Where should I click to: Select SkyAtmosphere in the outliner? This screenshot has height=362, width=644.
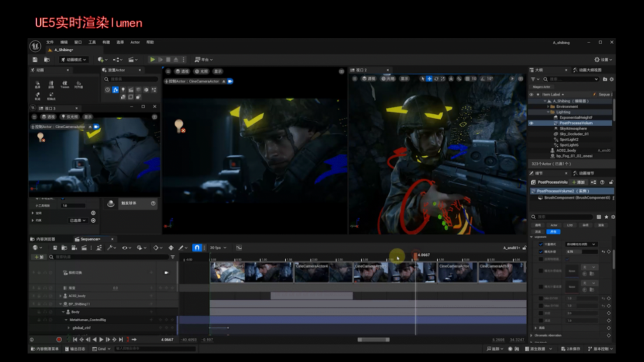[573, 128]
